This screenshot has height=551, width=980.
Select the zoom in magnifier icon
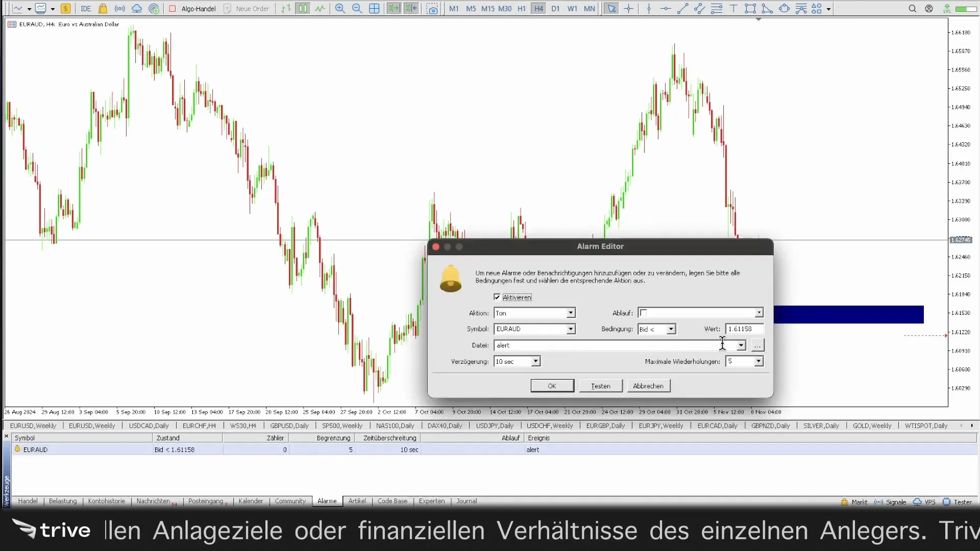[x=340, y=8]
